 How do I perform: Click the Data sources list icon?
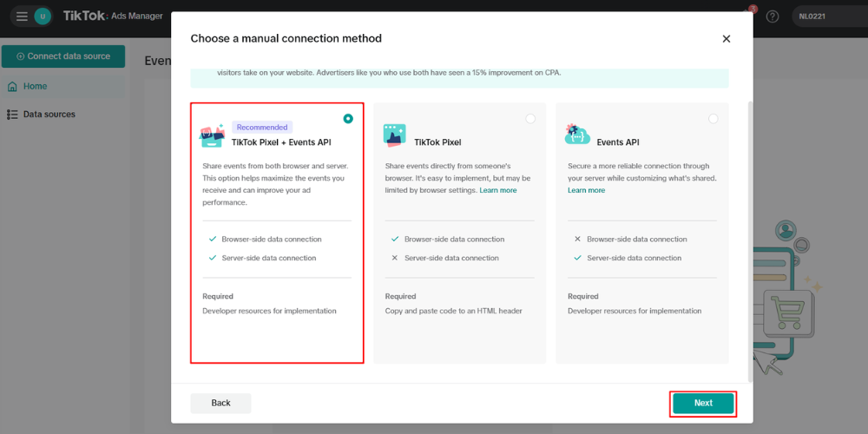coord(12,115)
